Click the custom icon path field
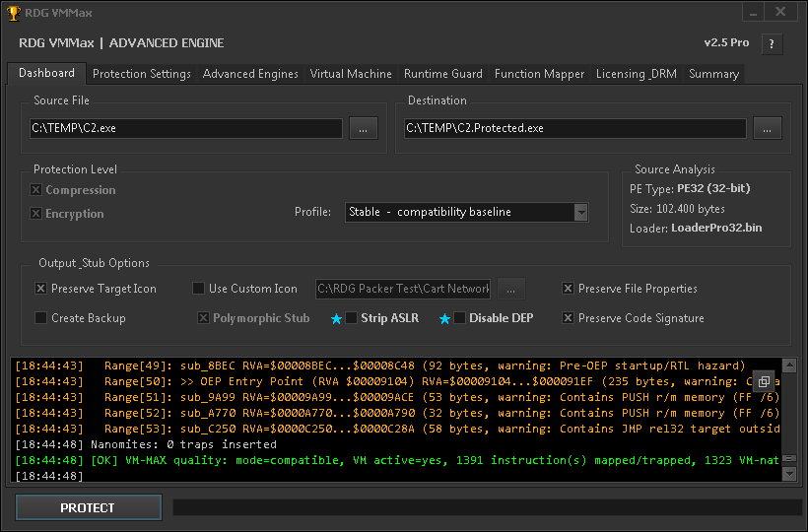Viewport: 808px width, 532px height. click(x=403, y=289)
